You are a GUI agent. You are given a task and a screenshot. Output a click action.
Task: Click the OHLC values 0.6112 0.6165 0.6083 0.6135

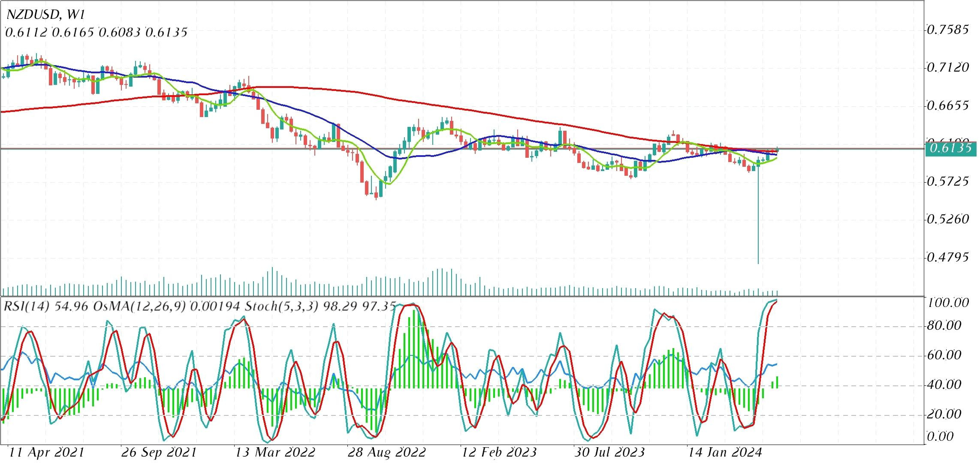point(96,32)
